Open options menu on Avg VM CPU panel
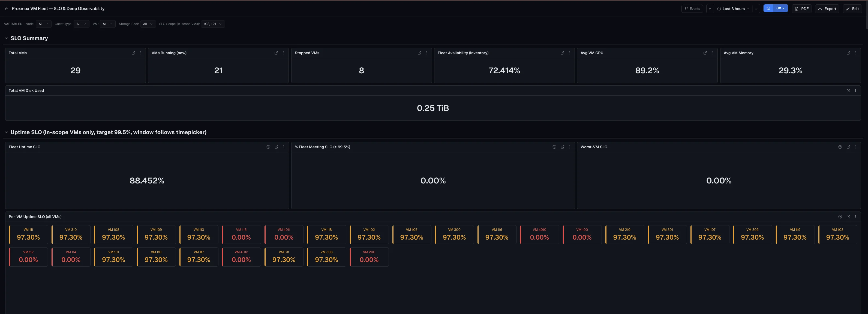The width and height of the screenshot is (868, 314). tap(712, 53)
